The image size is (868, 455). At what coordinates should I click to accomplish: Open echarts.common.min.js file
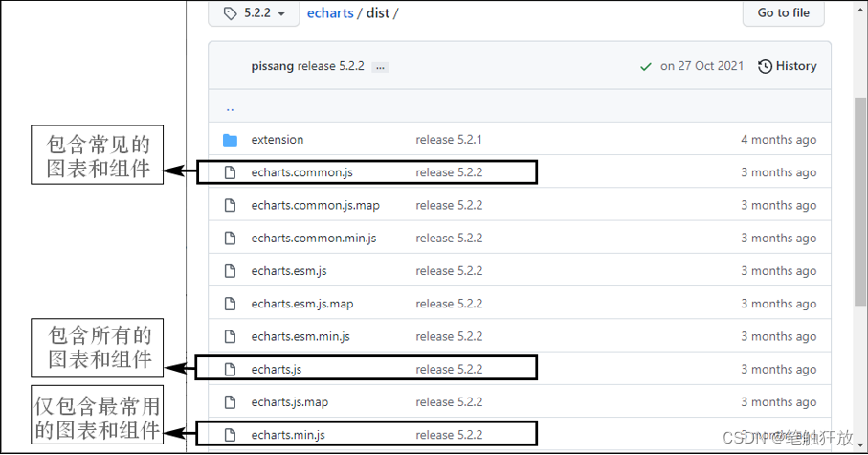pos(314,238)
